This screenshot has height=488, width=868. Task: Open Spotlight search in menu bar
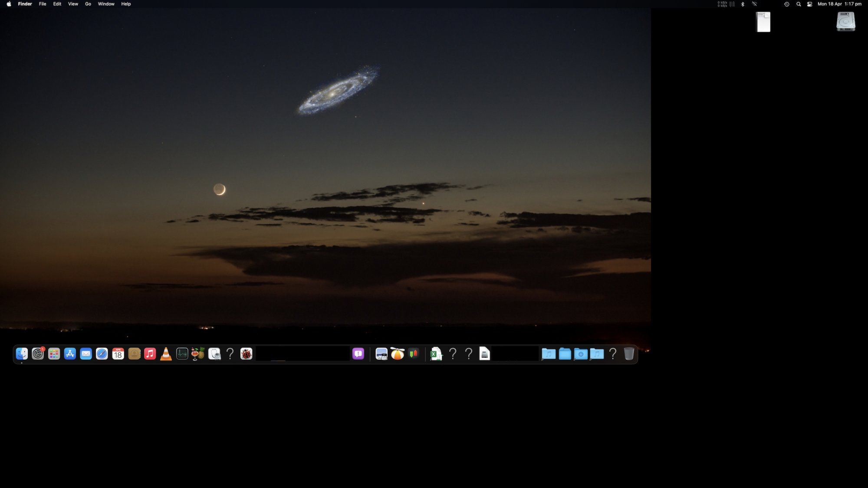[799, 4]
